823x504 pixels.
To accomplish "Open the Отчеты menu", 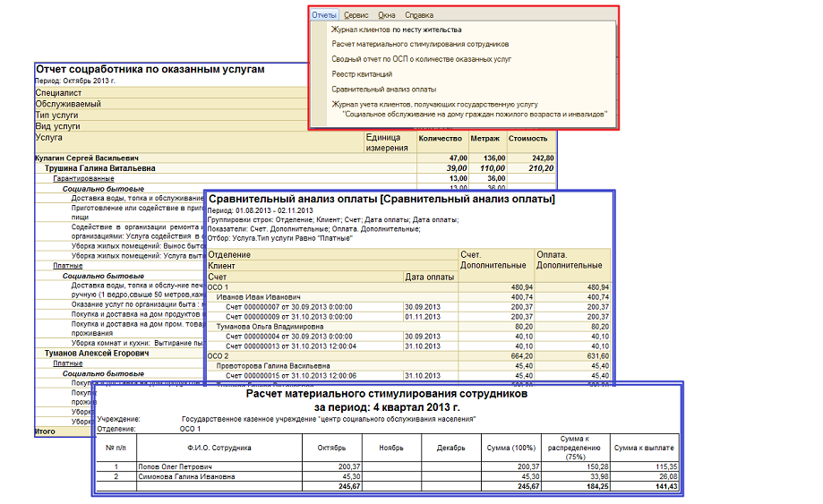I will 324,15.
